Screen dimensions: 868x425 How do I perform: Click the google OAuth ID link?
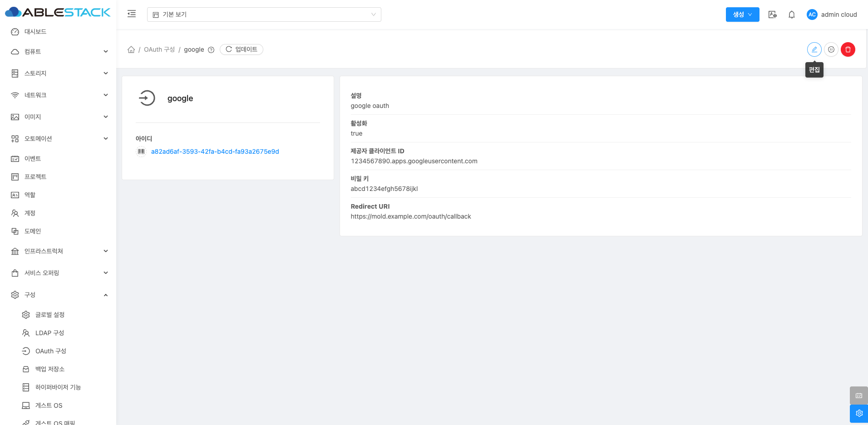click(215, 151)
